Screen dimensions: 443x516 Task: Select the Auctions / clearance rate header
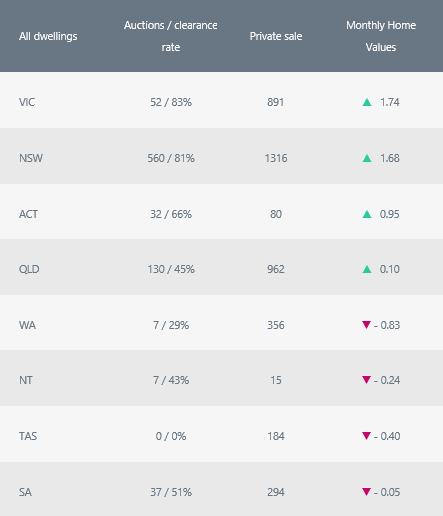[x=171, y=36]
